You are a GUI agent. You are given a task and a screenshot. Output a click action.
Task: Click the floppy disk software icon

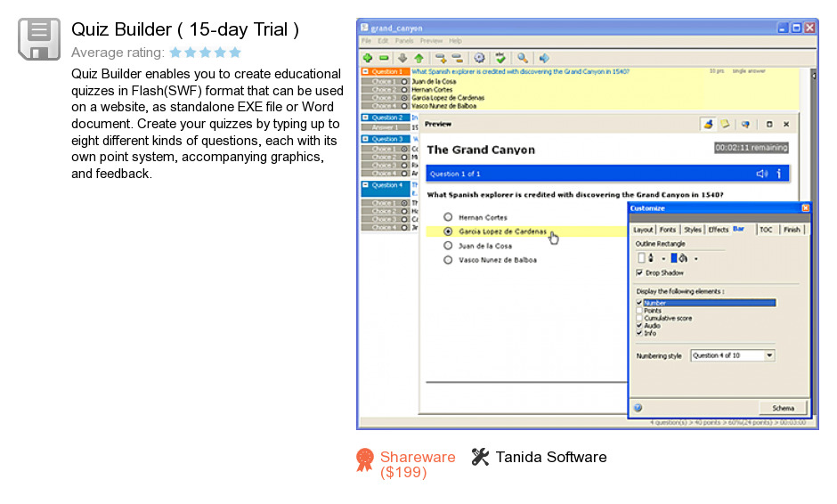coord(39,39)
